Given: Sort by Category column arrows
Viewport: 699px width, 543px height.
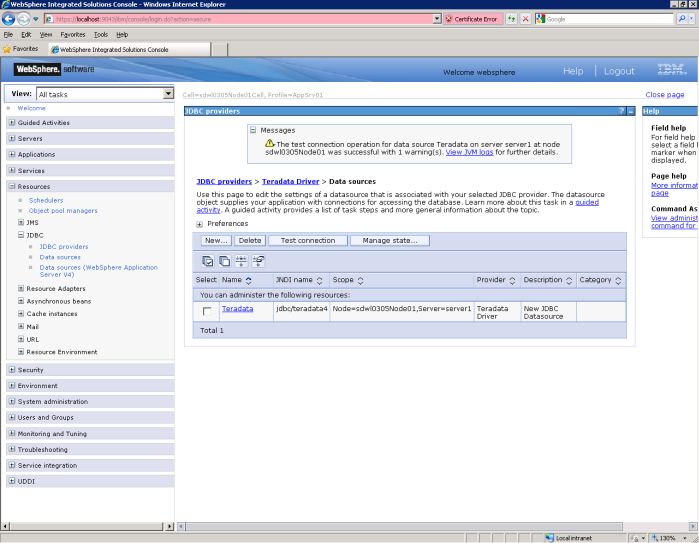Looking at the screenshot, I should point(618,280).
